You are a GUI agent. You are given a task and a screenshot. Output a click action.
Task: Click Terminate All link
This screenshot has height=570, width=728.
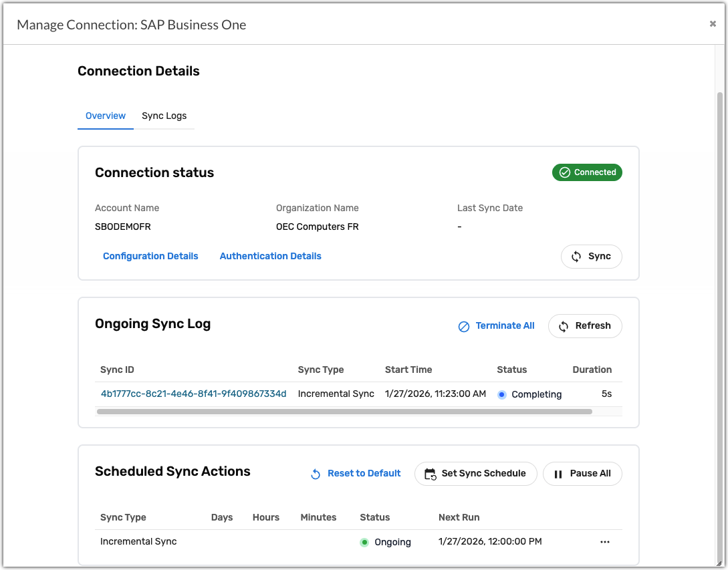505,326
